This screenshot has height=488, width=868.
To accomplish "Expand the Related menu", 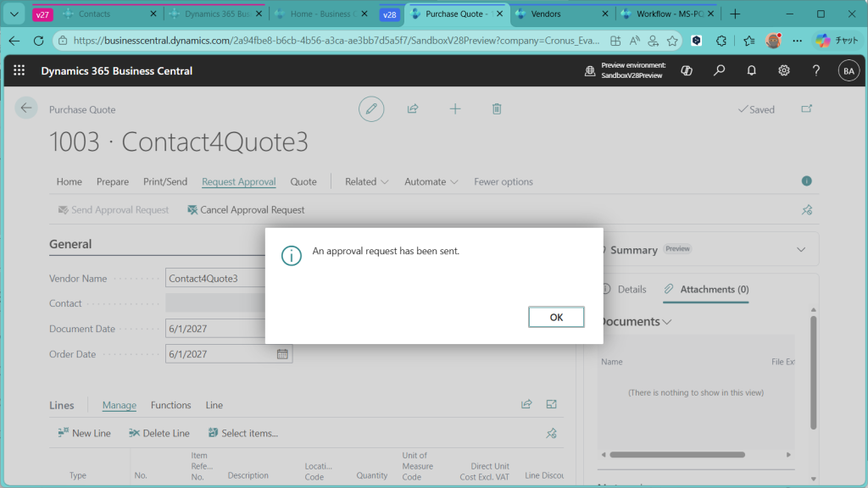I will coord(366,181).
